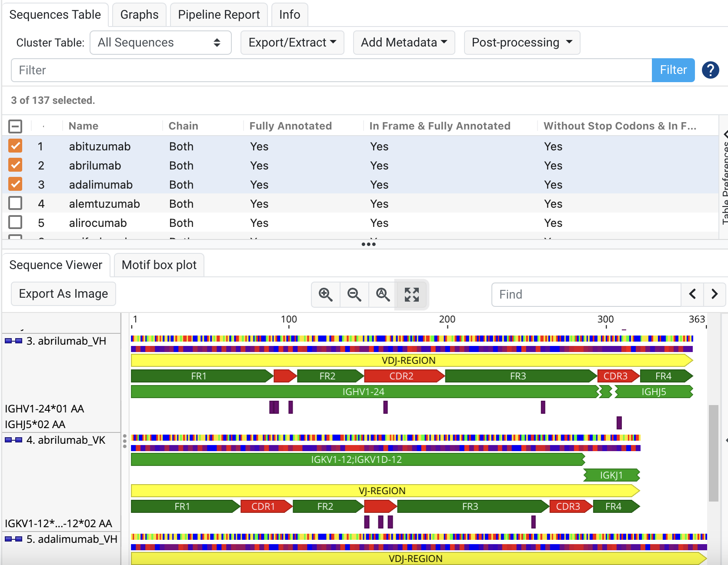The image size is (728, 565).
Task: Select the FR1 annotation of abrilumab_VH
Action: [x=202, y=376]
